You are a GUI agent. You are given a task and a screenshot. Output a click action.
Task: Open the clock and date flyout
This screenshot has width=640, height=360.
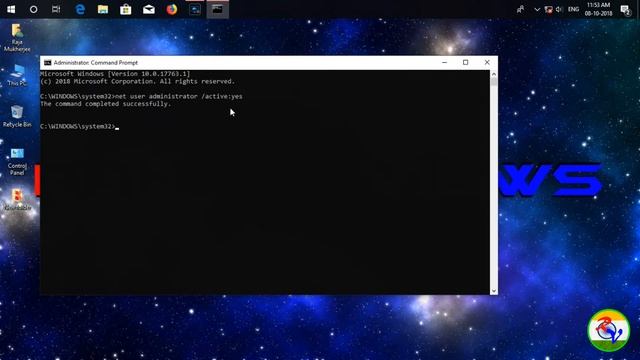598,9
